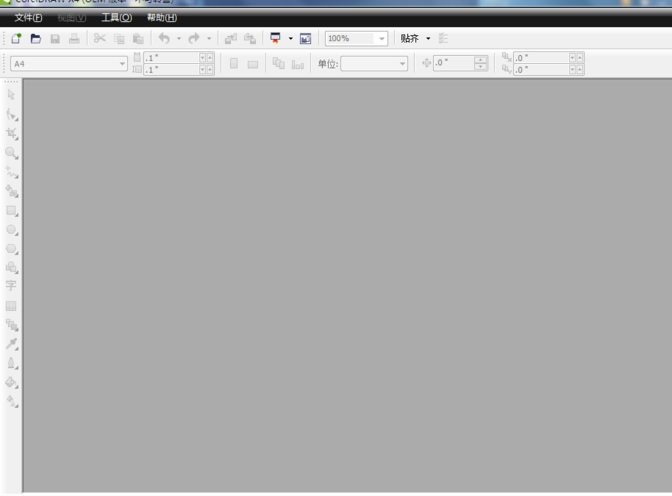Expand the Undo history dropdown arrow

click(179, 39)
